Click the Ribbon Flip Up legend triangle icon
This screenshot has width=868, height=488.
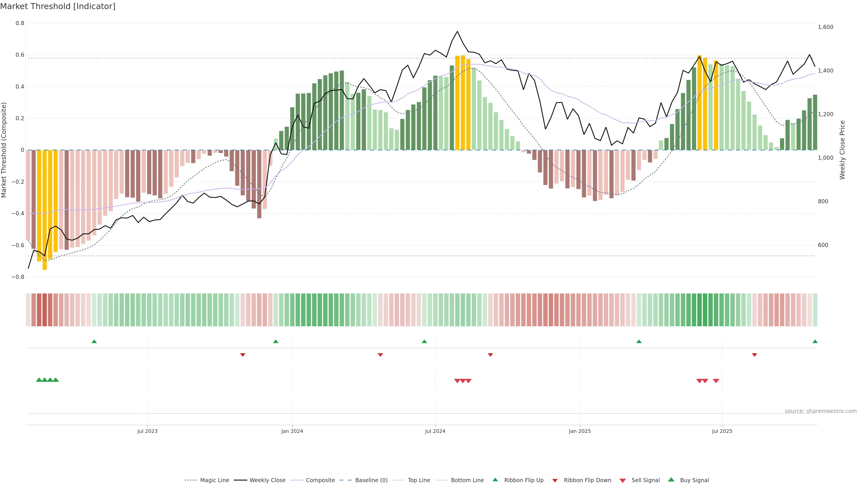tap(495, 480)
